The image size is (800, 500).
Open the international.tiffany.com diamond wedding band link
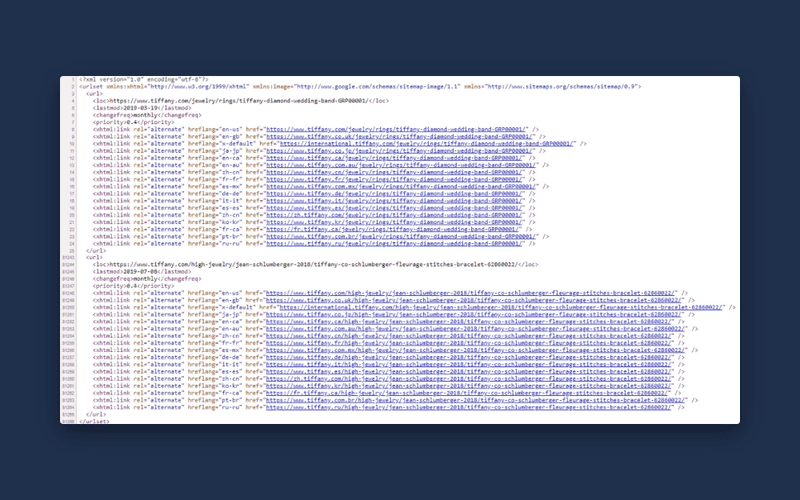pos(428,144)
